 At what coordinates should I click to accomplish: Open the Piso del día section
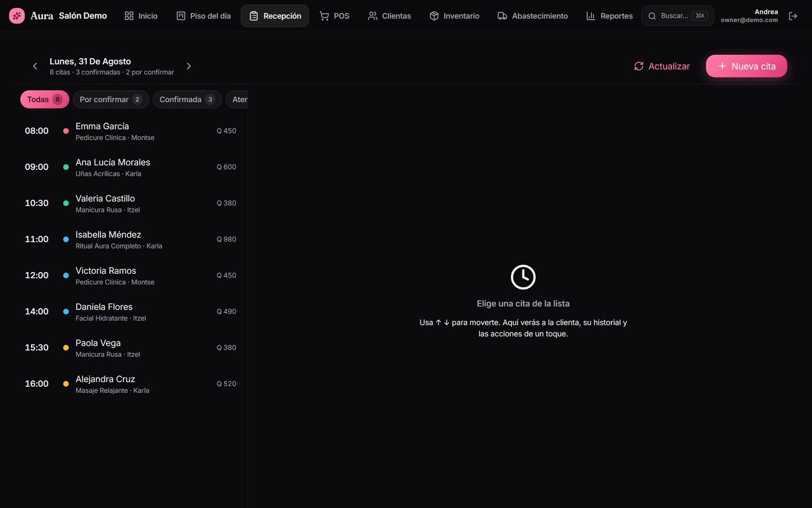click(204, 16)
